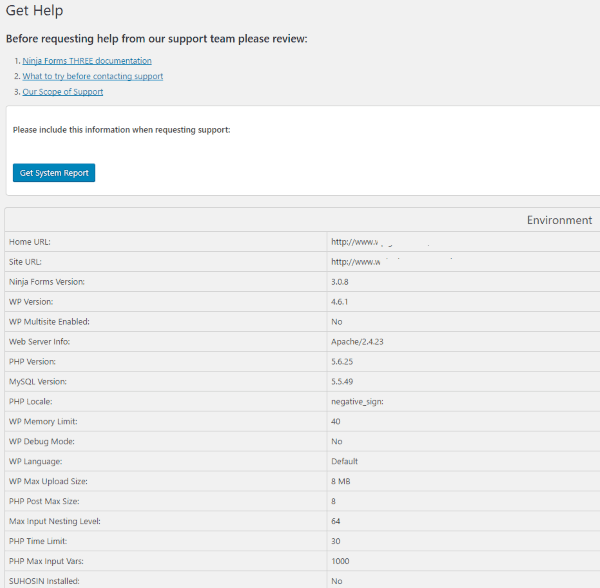Click the WP Max Upload Size value
This screenshot has height=588, width=600.
click(342, 482)
